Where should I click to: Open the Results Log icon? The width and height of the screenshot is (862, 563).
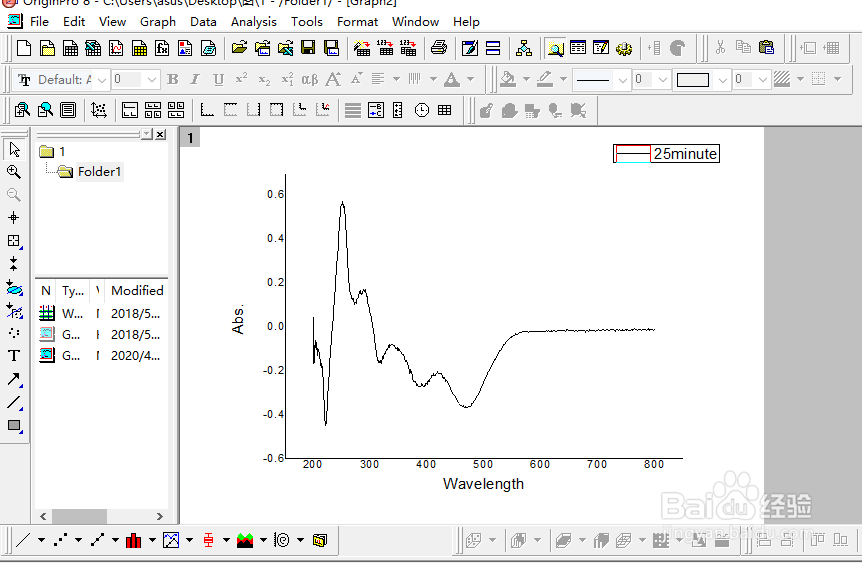(x=578, y=48)
